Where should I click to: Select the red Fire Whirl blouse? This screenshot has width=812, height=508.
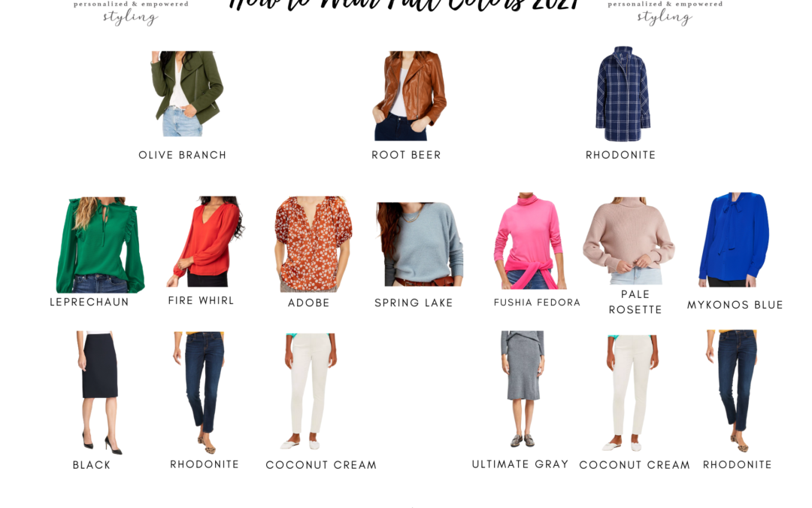pyautogui.click(x=205, y=241)
